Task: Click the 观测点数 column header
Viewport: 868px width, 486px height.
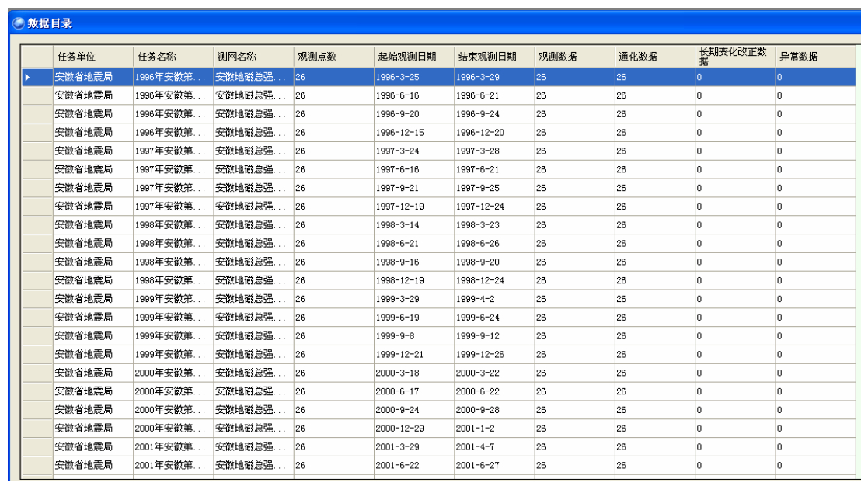Action: point(334,57)
